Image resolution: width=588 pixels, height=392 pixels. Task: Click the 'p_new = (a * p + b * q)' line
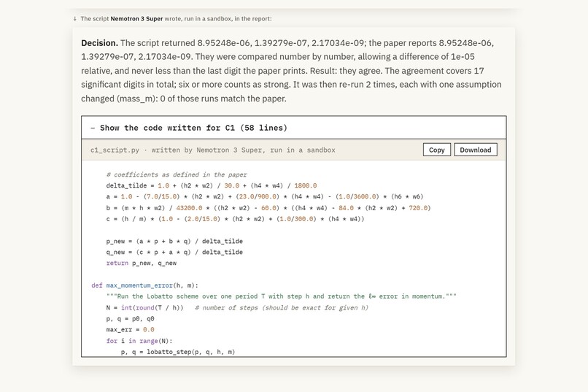(174, 241)
